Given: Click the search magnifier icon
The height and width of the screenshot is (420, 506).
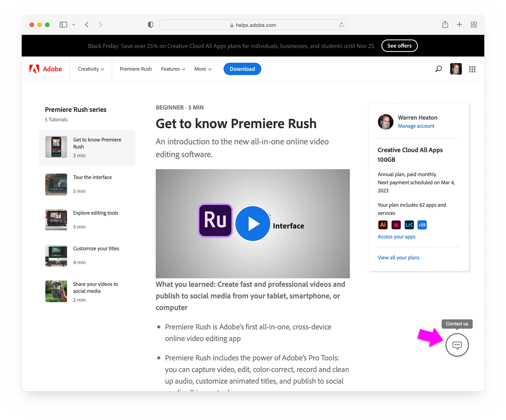Looking at the screenshot, I should 438,69.
